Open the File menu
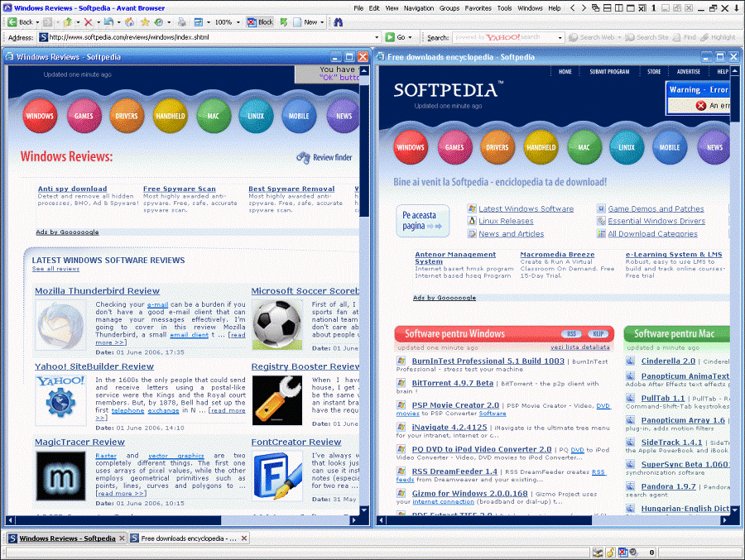The height and width of the screenshot is (560, 745). (x=358, y=8)
